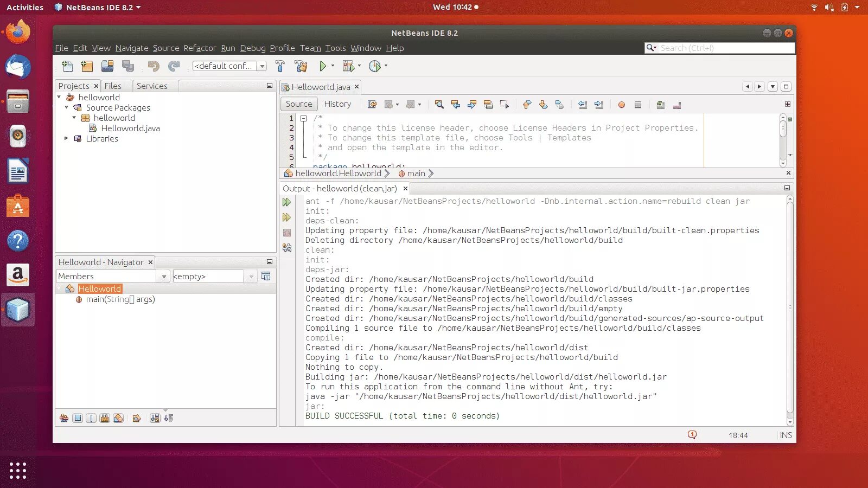Click the Build Project hammer icon
Viewport: 868px width, 488px height.
point(280,66)
